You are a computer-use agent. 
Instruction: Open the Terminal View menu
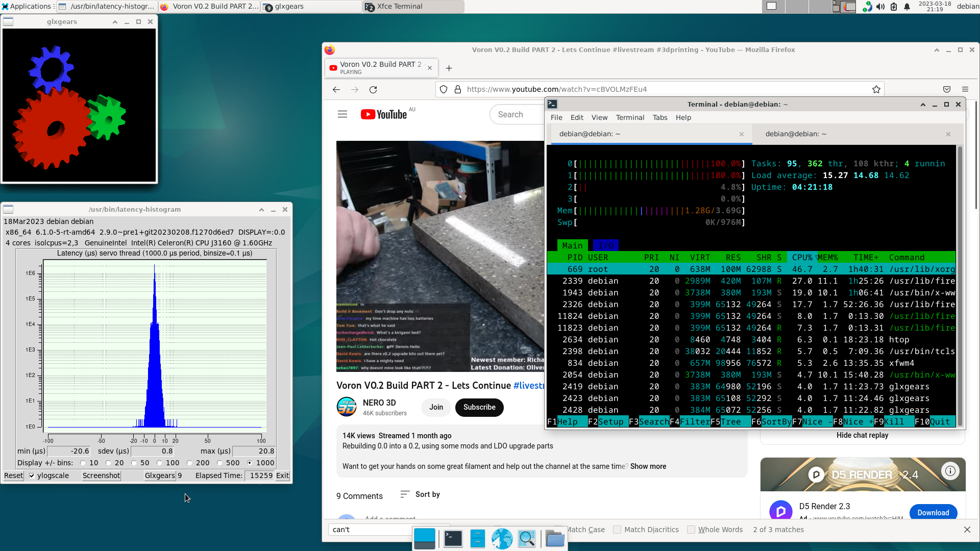(x=599, y=117)
